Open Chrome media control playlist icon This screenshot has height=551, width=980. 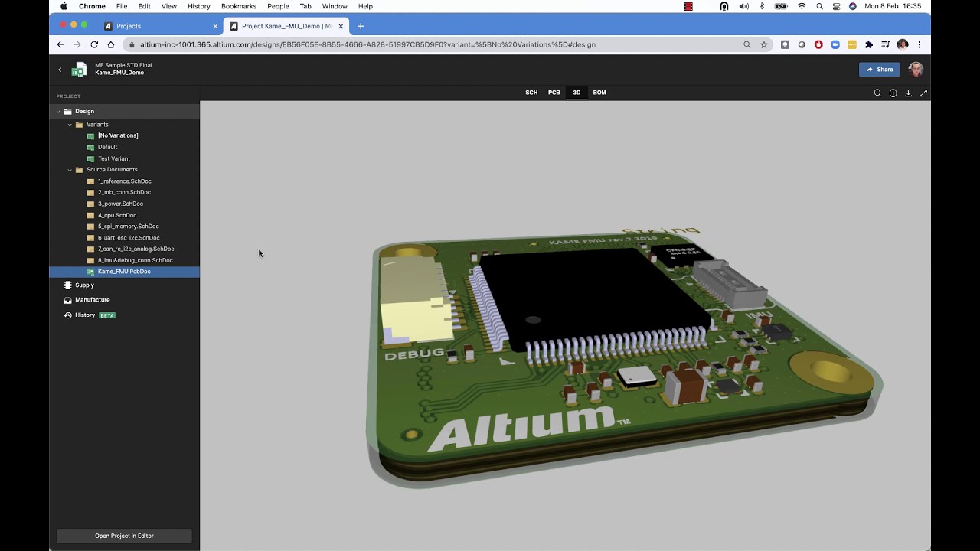(886, 44)
